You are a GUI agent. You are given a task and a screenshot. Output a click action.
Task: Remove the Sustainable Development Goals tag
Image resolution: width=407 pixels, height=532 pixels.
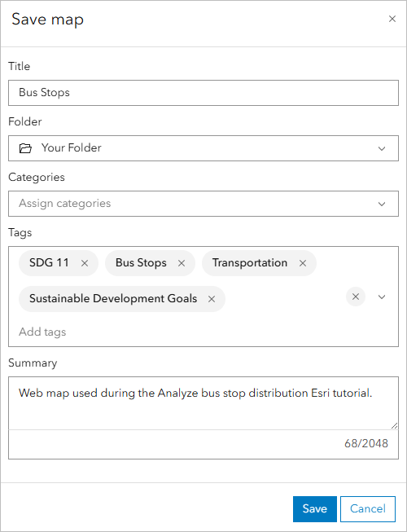click(x=212, y=299)
